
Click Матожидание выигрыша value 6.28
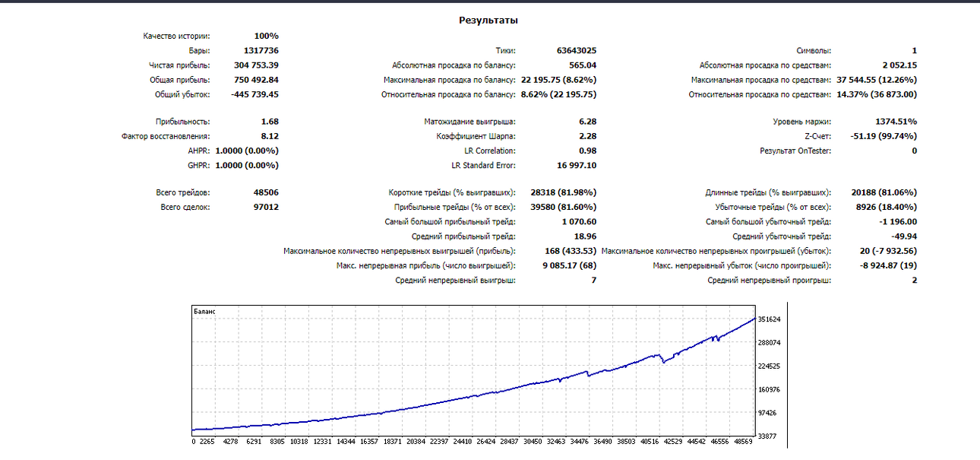tap(587, 122)
